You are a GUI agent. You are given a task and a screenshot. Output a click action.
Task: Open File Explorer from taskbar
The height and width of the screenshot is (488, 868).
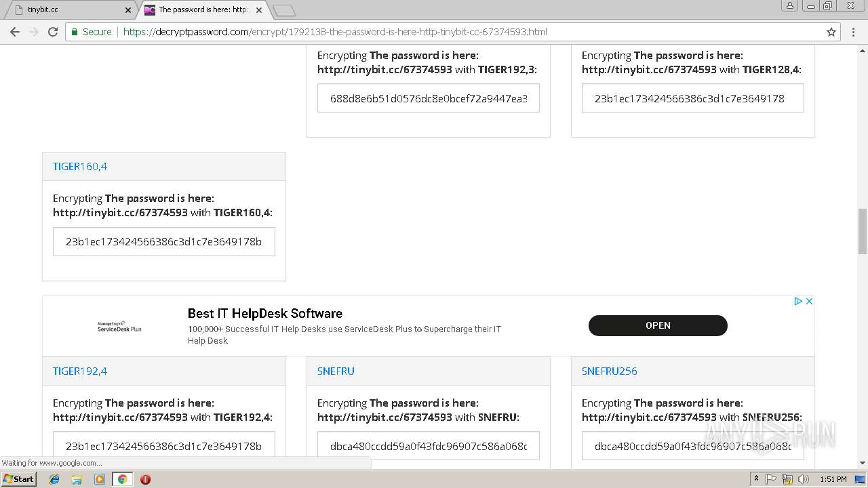click(77, 479)
